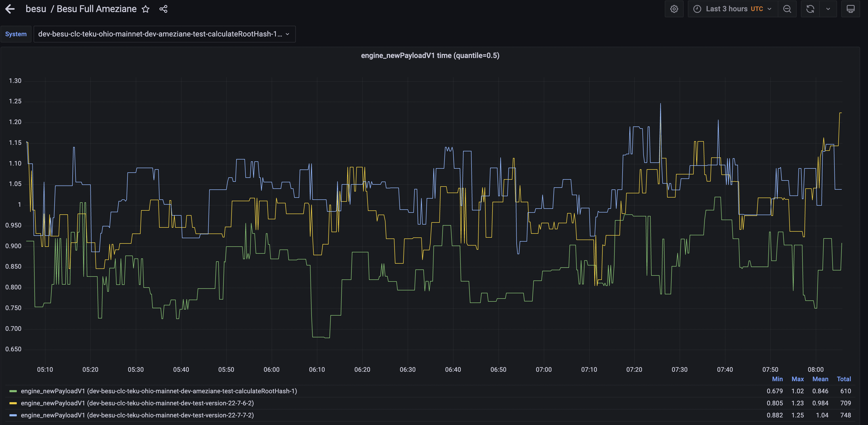Cycle the view mode monitor icon
The image size is (868, 425).
tap(850, 9)
